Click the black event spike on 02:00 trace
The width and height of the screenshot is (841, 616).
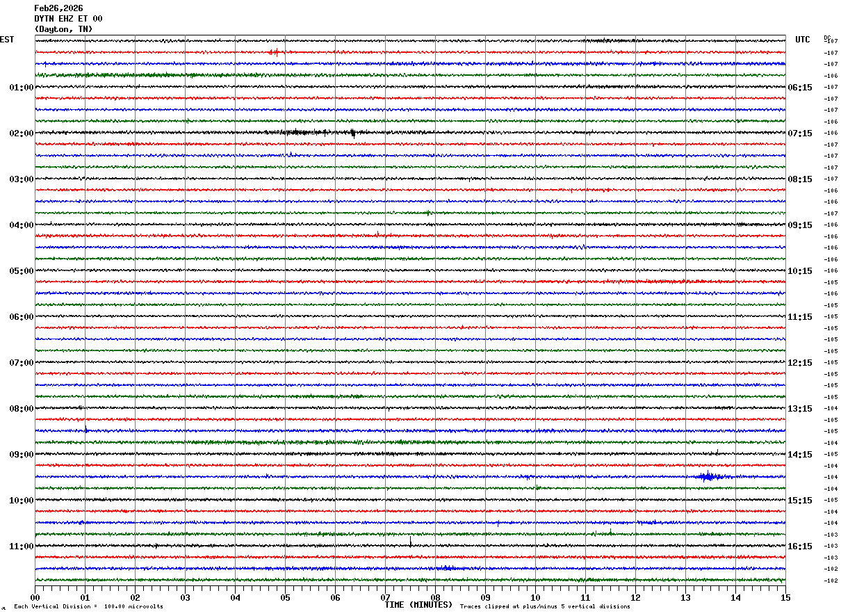(x=353, y=133)
